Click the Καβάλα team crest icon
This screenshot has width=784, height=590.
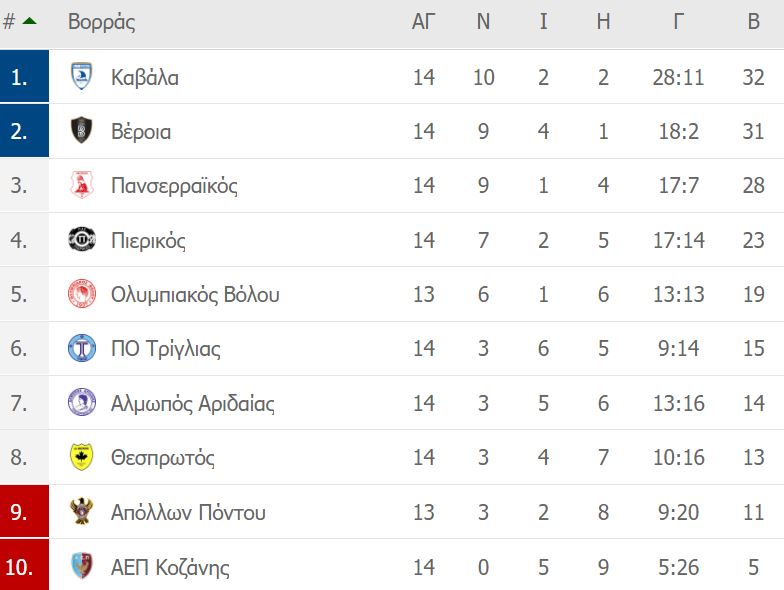pos(82,76)
